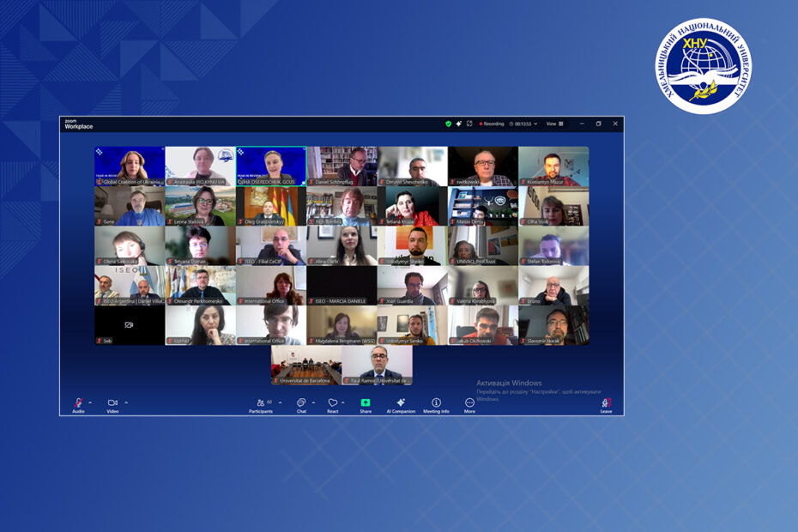This screenshot has height=532, width=798.
Task: Open the Participants panel
Action: (261, 403)
